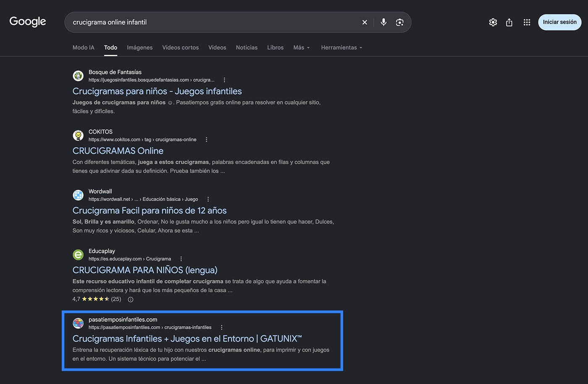Open the Educaplay result three-dot menu
The image size is (588, 384).
[181, 259]
